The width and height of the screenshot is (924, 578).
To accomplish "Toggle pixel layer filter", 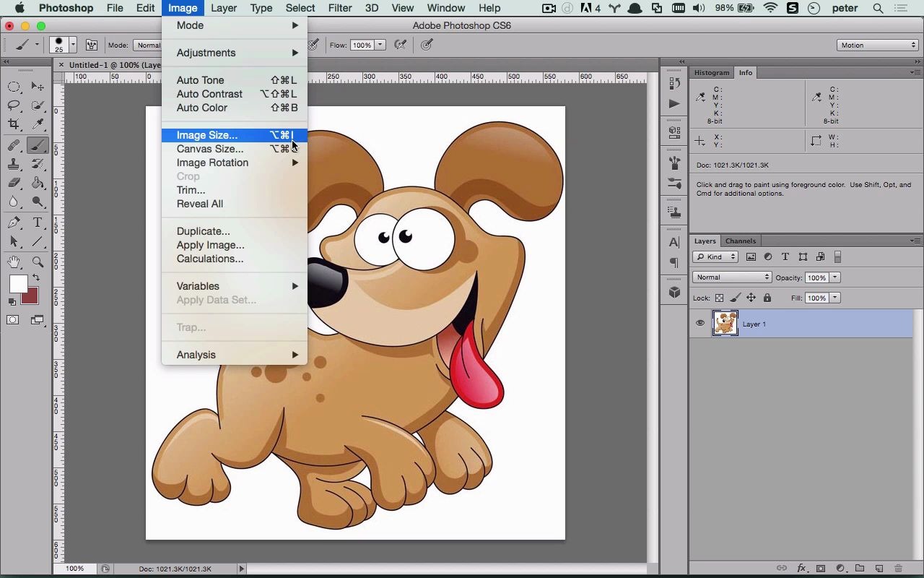I will click(751, 257).
